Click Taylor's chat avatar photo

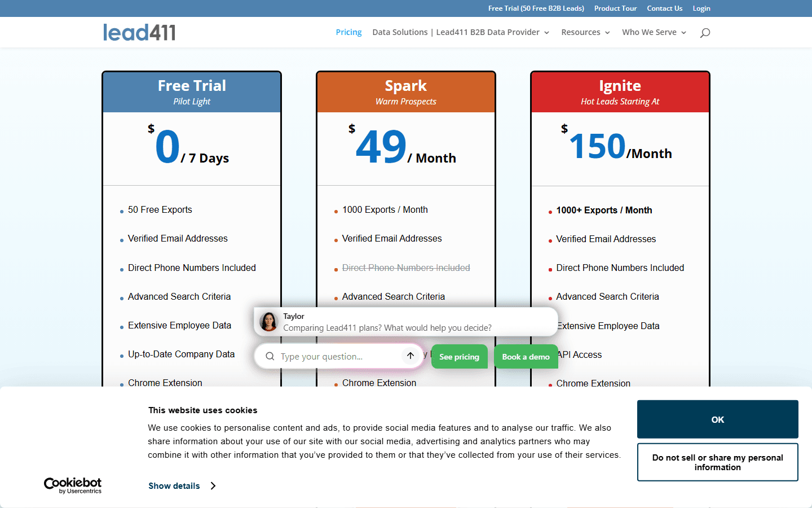pos(269,322)
